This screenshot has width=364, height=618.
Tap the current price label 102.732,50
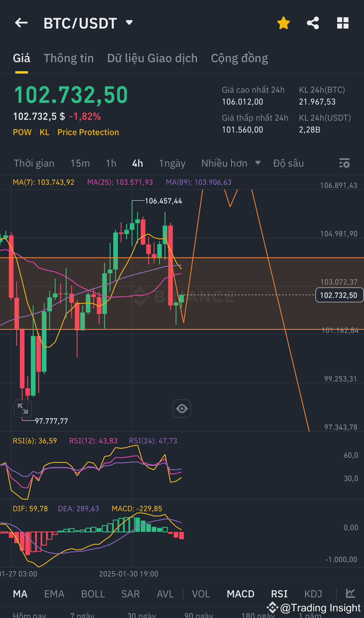[x=339, y=295]
